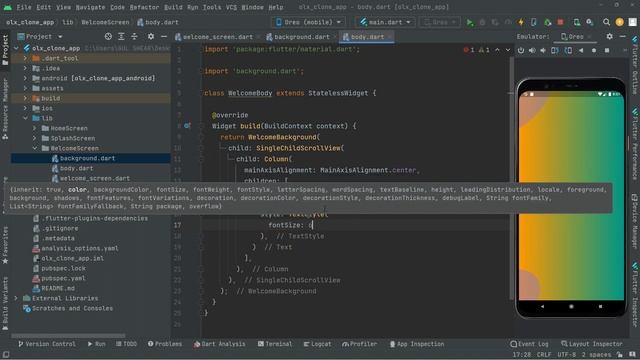Lower emulator volume icon

pyautogui.click(x=543, y=50)
